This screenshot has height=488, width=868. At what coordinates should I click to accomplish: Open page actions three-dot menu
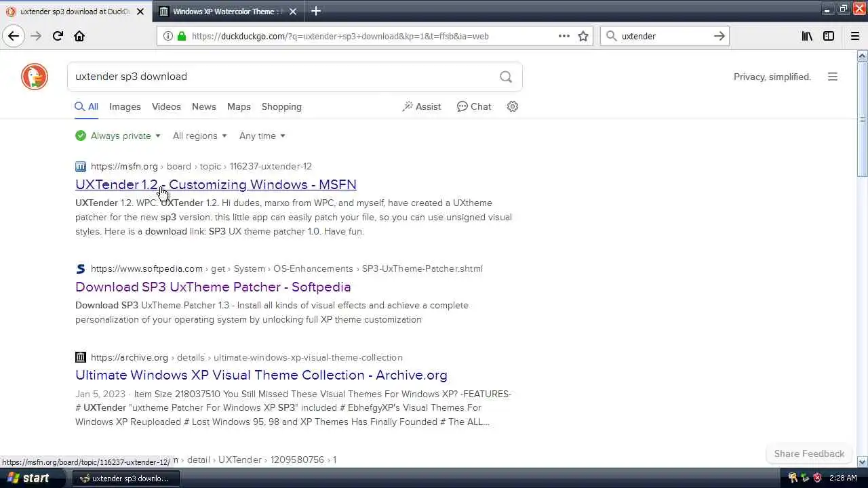[564, 36]
